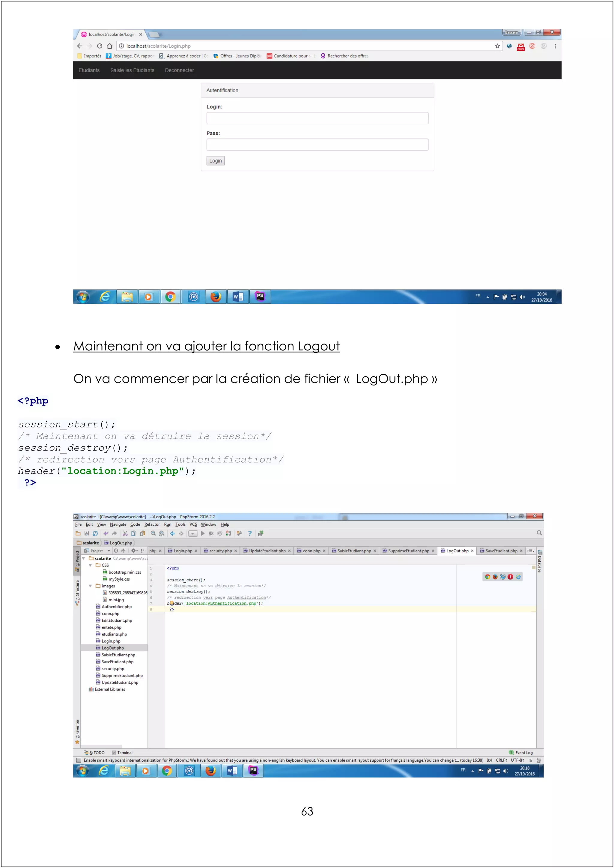Open the Tools menu in PhpStorm
This screenshot has height=868, width=614.
180,524
